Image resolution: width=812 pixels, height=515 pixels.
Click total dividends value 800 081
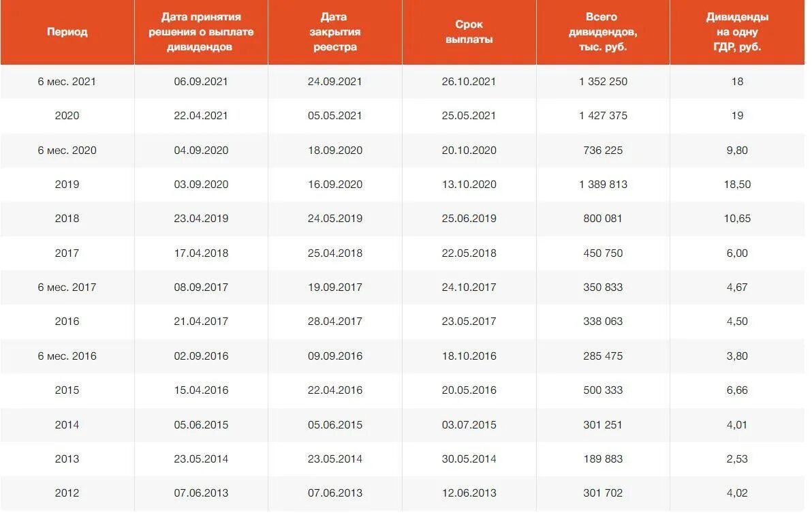pos(603,219)
